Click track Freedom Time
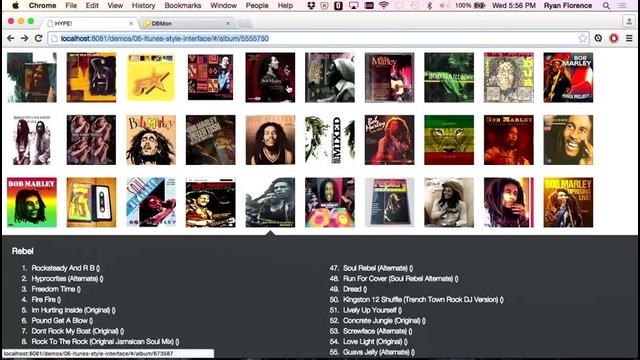This screenshot has height=360, width=640. point(56,289)
